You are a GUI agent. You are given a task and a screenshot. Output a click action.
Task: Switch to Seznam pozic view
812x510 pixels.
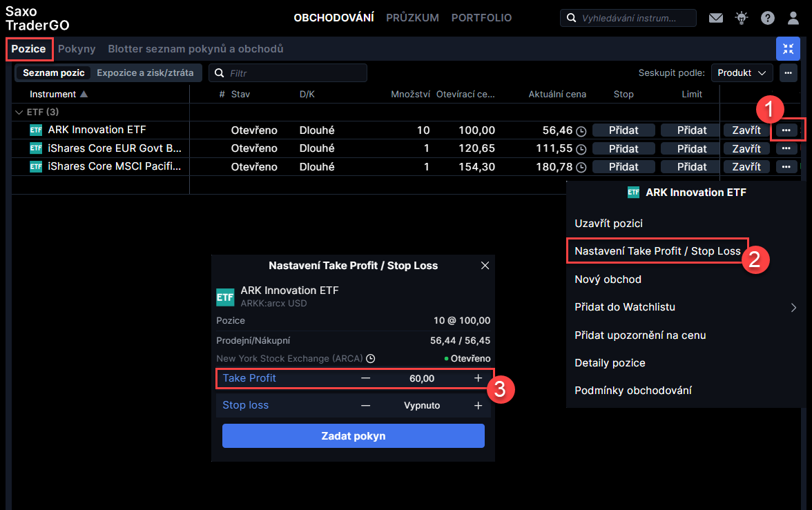[53, 73]
